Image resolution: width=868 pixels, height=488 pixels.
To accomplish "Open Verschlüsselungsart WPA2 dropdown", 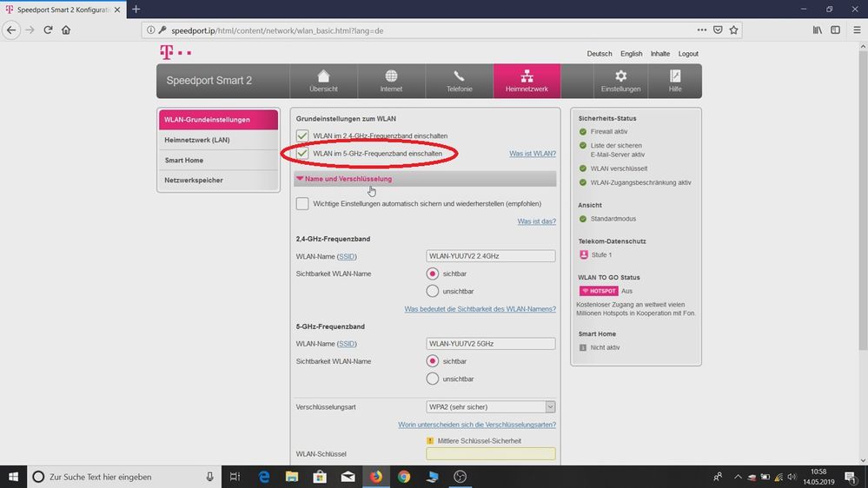I will click(490, 406).
